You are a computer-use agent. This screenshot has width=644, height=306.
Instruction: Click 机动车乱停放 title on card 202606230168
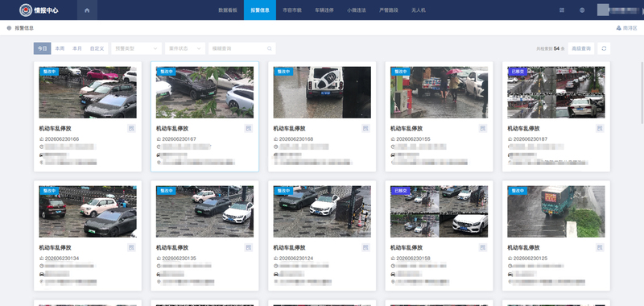[x=289, y=129]
